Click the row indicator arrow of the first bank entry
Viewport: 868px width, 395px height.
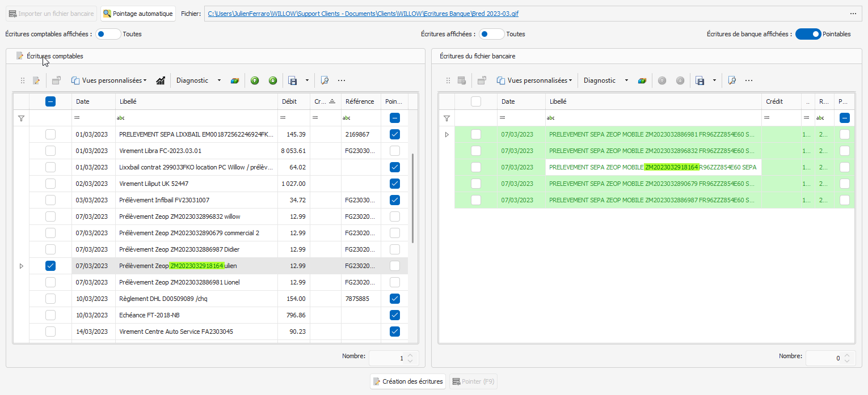[446, 134]
